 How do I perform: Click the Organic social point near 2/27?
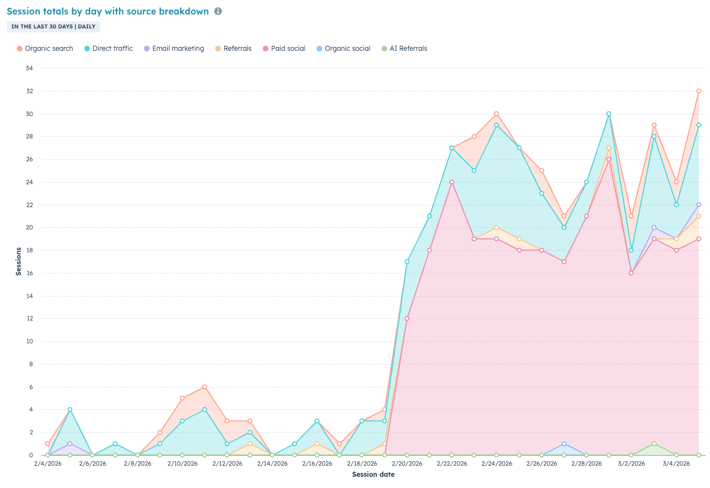[564, 444]
